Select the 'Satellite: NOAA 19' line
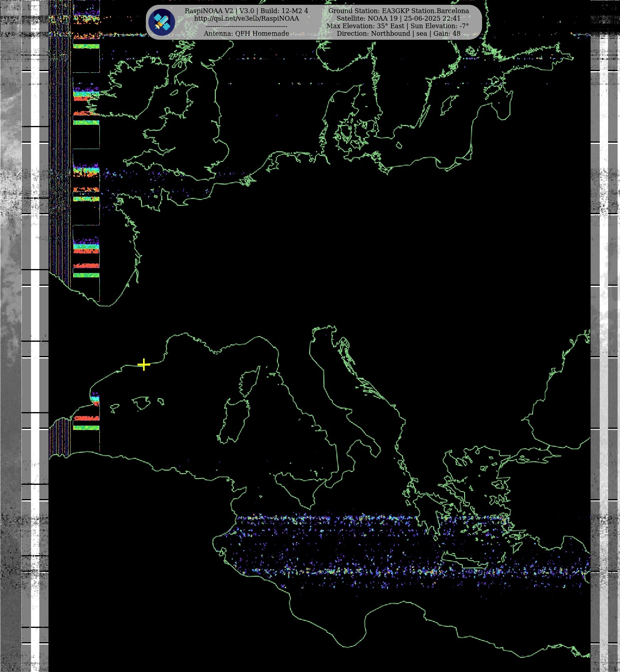 pos(399,18)
